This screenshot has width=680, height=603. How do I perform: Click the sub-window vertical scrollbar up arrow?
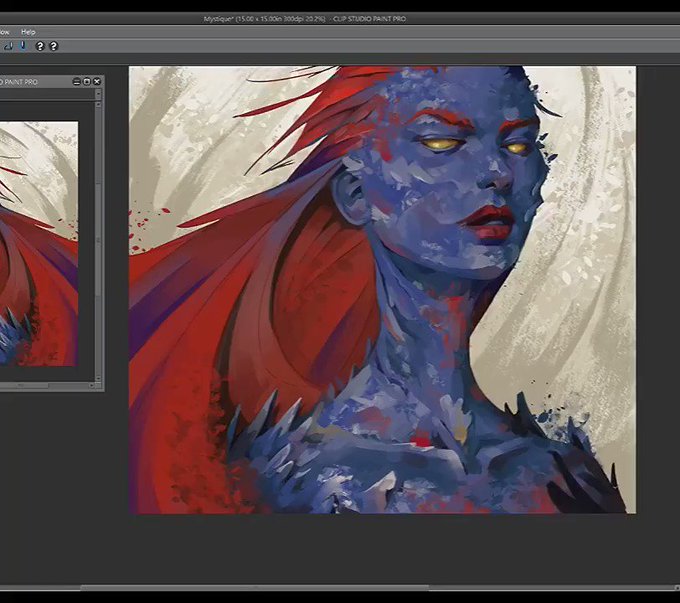point(98,104)
